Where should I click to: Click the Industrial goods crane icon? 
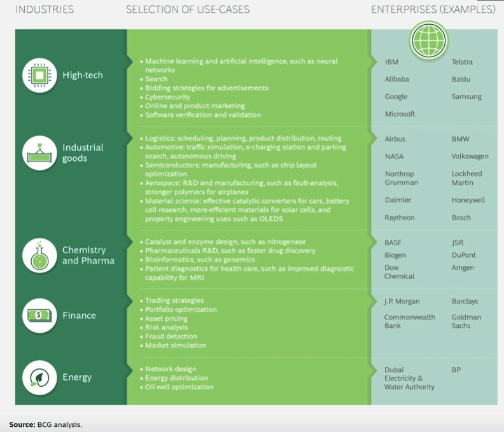(39, 153)
